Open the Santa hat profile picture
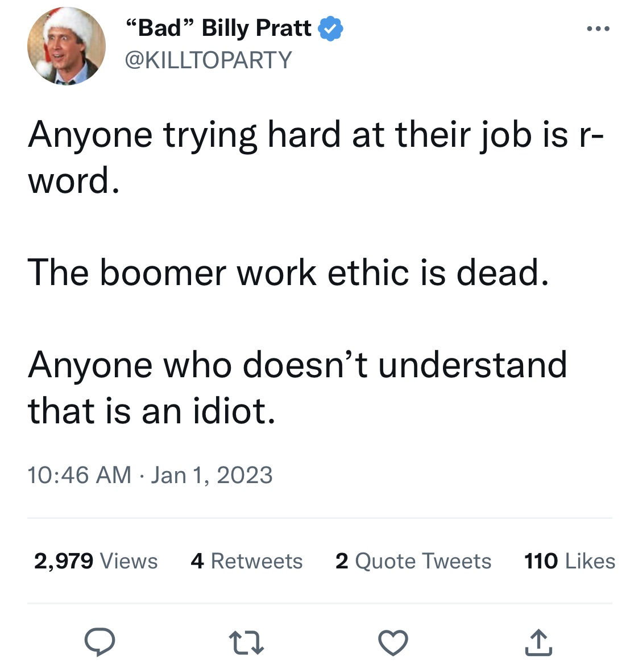Viewport: 630px width, 672px height. pyautogui.click(x=66, y=46)
